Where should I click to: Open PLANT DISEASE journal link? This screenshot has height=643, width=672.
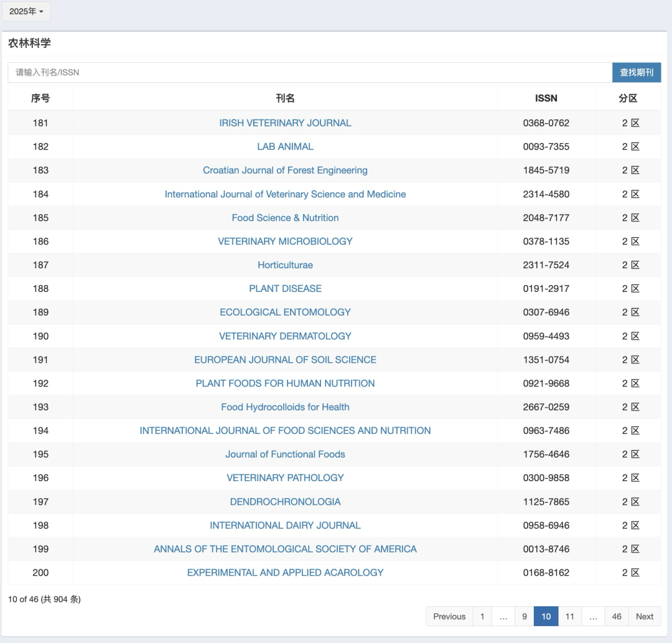(x=285, y=288)
